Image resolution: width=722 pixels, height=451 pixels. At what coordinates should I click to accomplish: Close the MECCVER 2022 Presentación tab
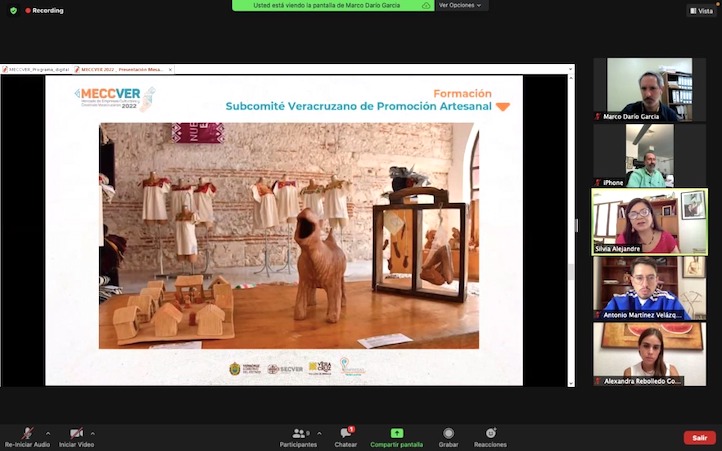[x=170, y=70]
